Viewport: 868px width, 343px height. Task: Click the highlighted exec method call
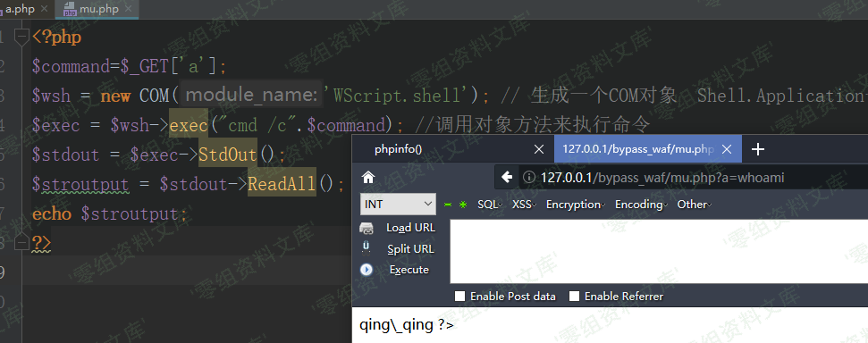189,125
